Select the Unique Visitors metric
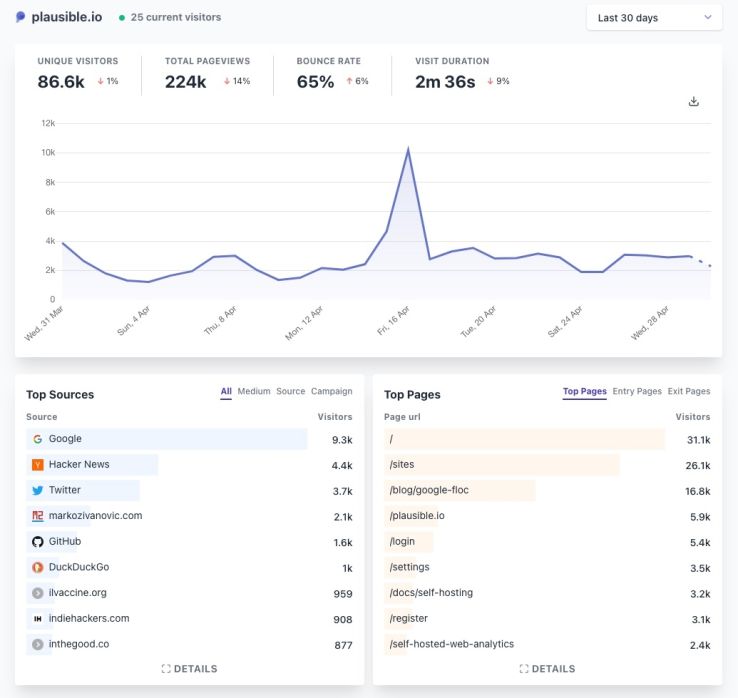 coord(77,73)
